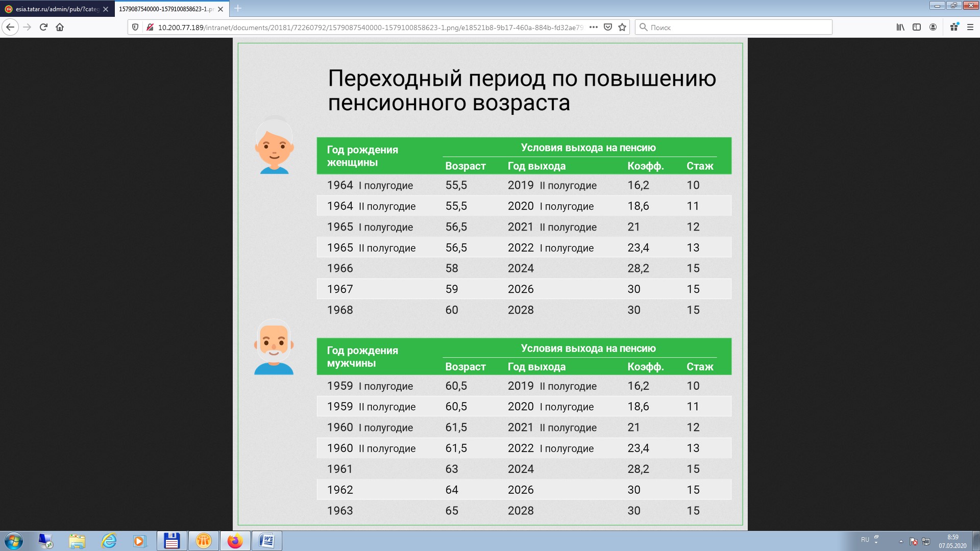Show insecure connection site information
Image resolution: width=980 pixels, height=551 pixels.
[x=150, y=27]
